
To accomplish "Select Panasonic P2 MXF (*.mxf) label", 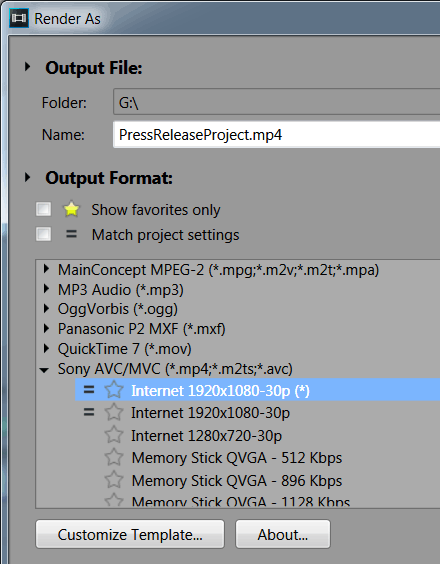I will coord(142,329).
